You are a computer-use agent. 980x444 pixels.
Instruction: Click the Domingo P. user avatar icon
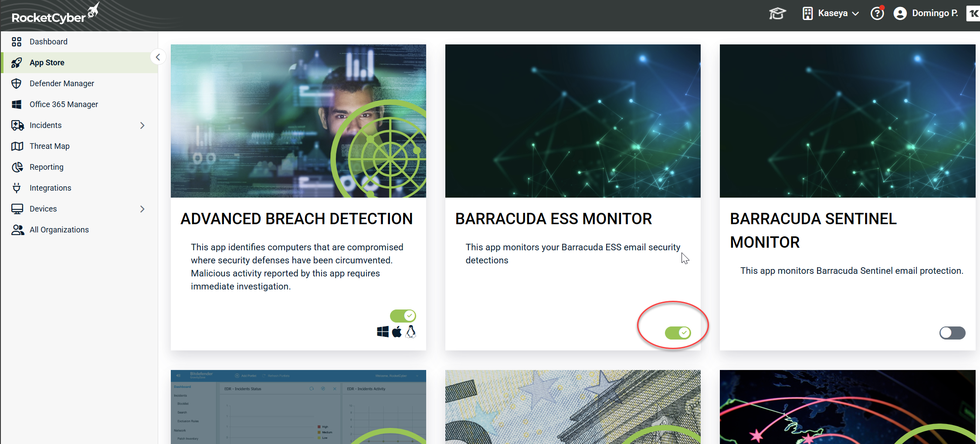900,13
